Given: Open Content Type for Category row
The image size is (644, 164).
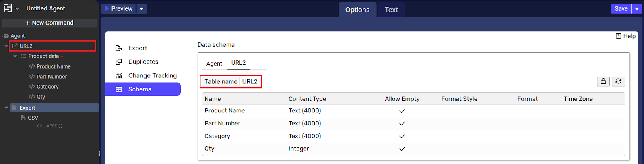Looking at the screenshot, I should (x=305, y=136).
